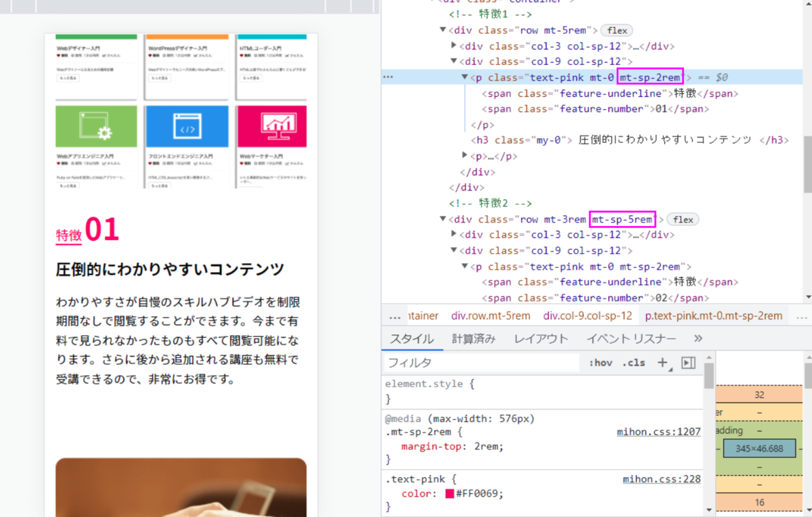This screenshot has height=517, width=812.
Task: Select the div.row.mt-5rem breadcrumb
Action: pyautogui.click(x=491, y=315)
